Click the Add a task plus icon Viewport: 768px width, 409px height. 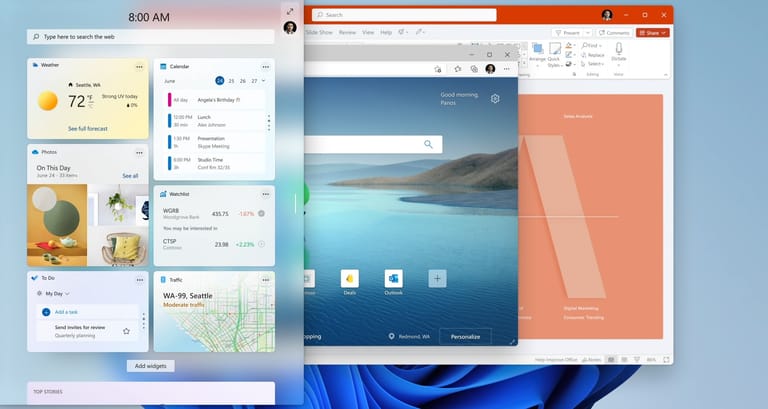coord(46,312)
